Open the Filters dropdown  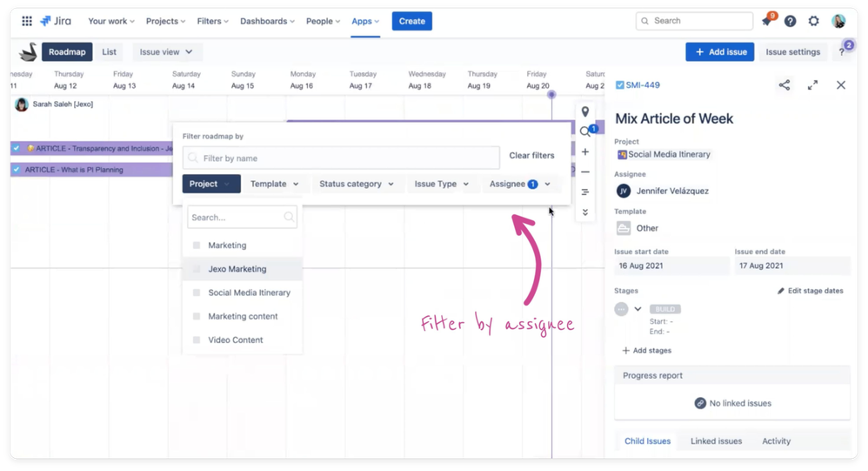tap(212, 21)
